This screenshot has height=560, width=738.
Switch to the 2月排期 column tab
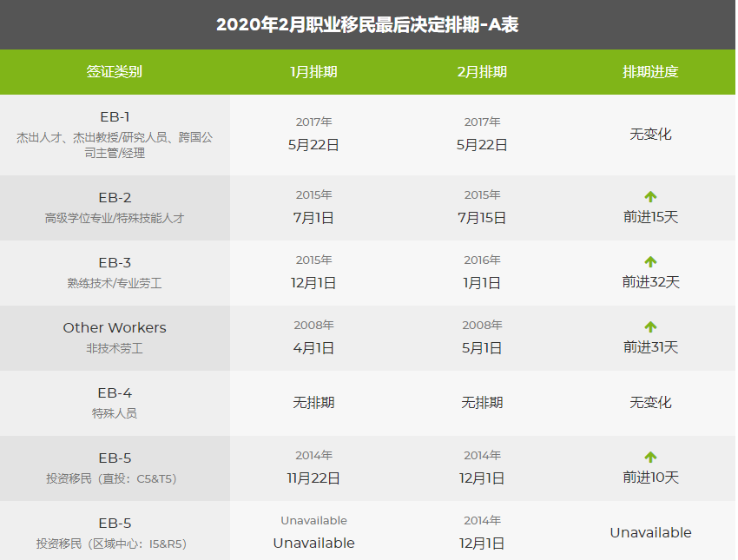481,72
